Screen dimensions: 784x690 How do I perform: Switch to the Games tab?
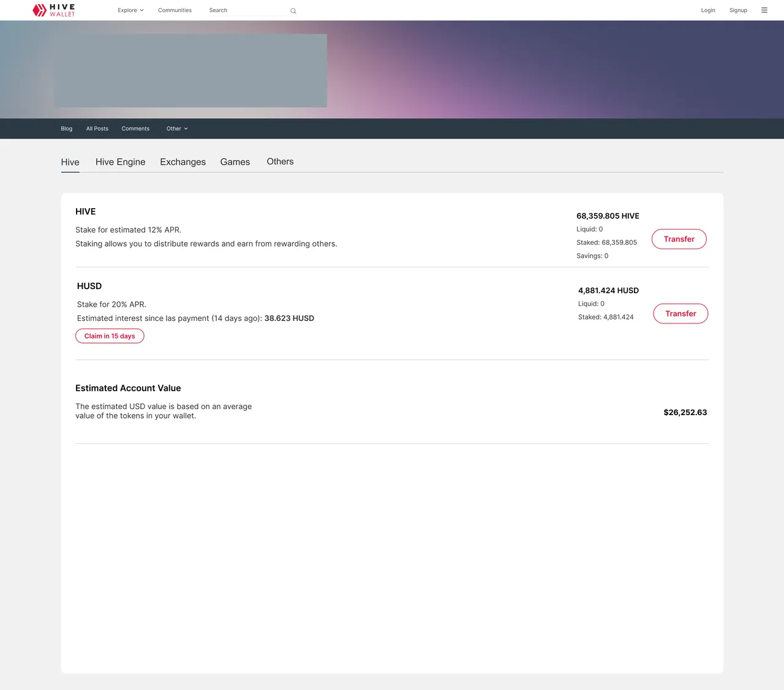click(x=235, y=162)
